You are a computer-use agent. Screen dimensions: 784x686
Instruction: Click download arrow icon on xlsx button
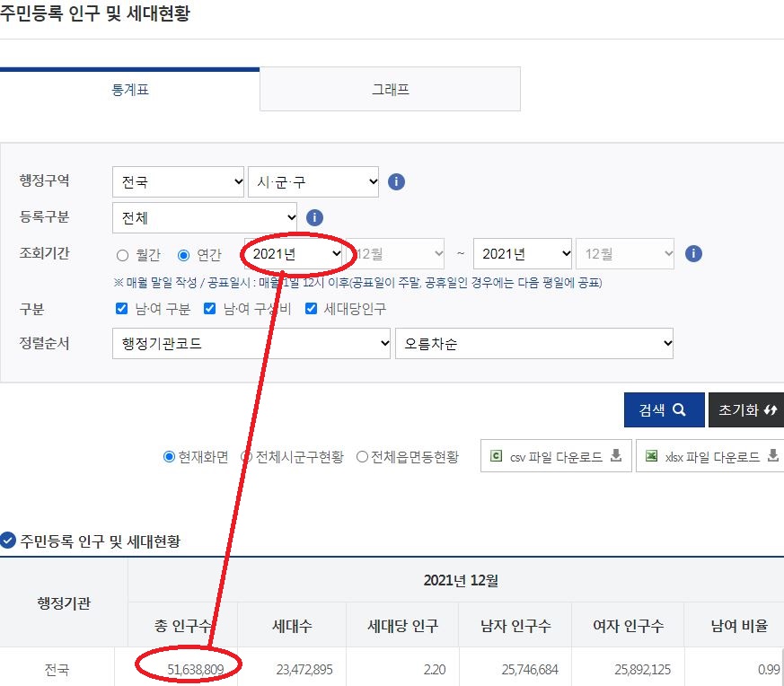pyautogui.click(x=773, y=455)
